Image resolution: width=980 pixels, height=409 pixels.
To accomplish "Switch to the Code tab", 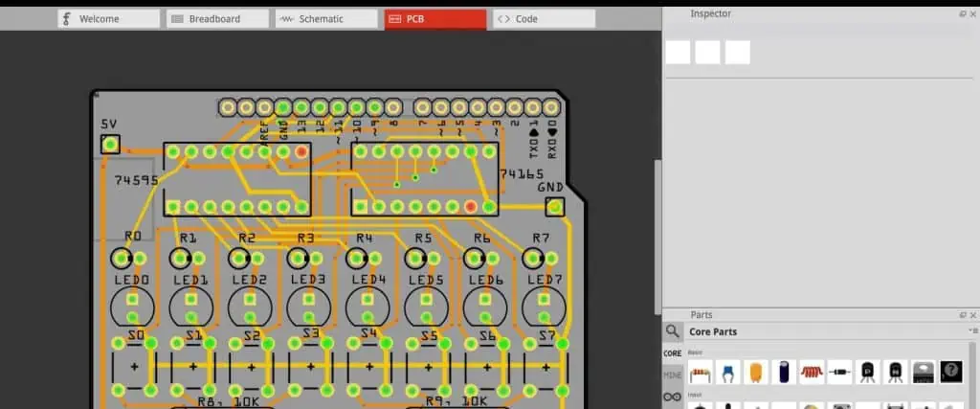I will click(x=543, y=18).
